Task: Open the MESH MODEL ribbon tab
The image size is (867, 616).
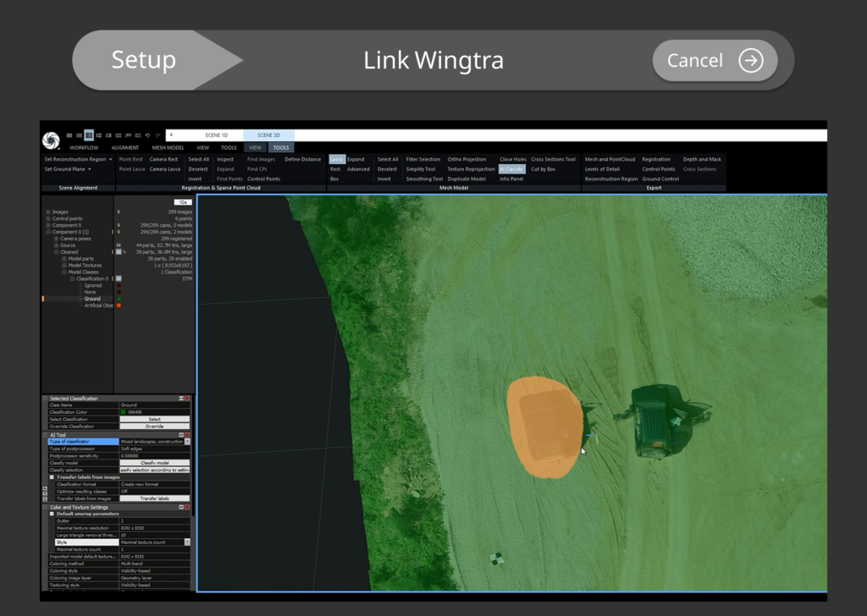Action: pyautogui.click(x=168, y=147)
